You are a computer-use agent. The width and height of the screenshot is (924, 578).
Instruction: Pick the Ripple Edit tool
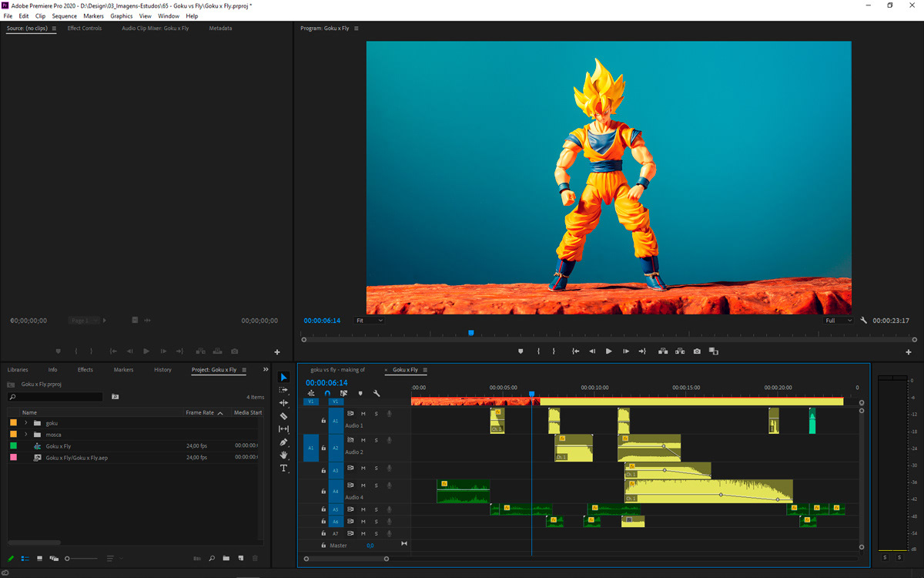pos(283,403)
